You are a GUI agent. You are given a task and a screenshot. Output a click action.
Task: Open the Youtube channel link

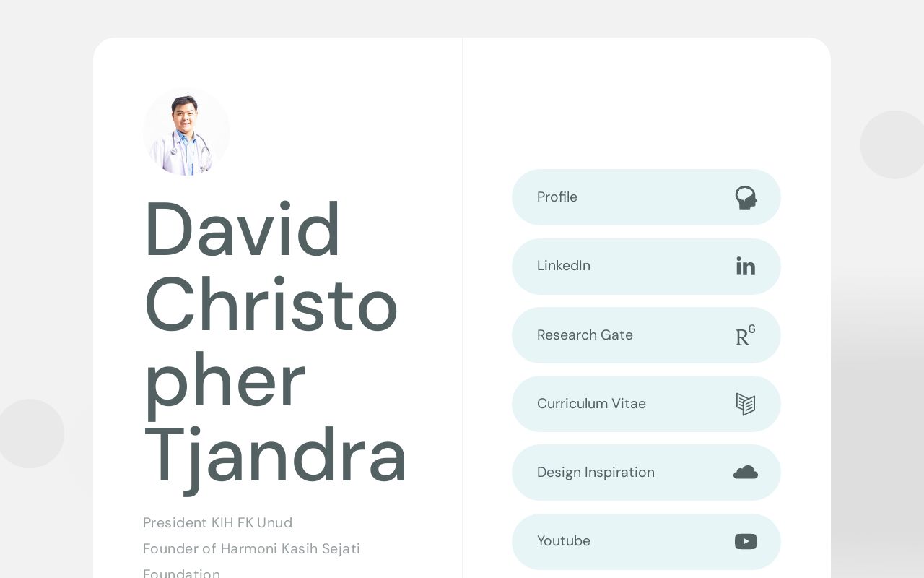646,541
